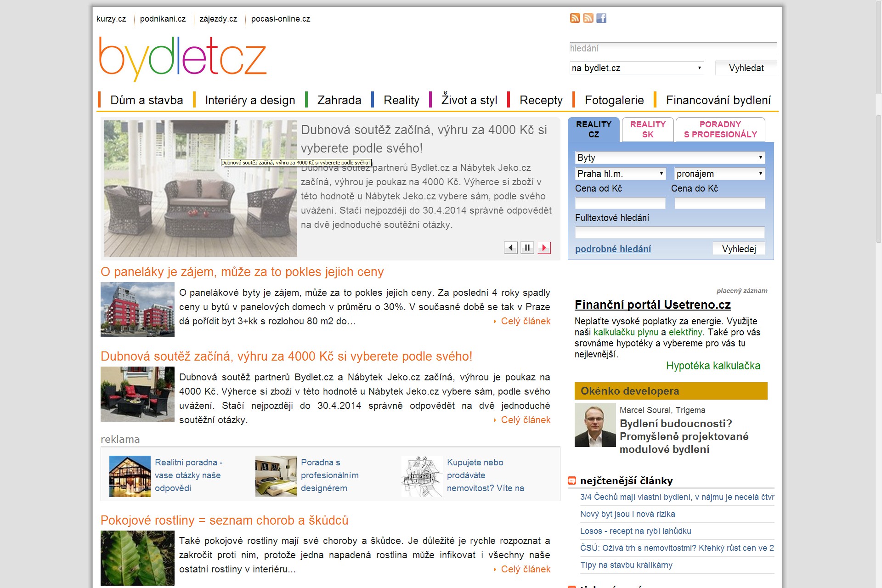This screenshot has width=882, height=588.
Task: Click the paneláky article thumbnail
Action: coord(137,309)
